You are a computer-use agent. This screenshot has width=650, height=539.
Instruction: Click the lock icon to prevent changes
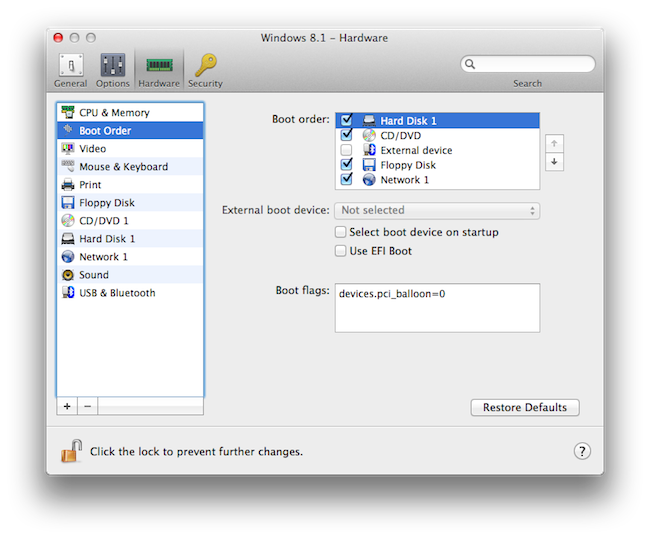71,451
